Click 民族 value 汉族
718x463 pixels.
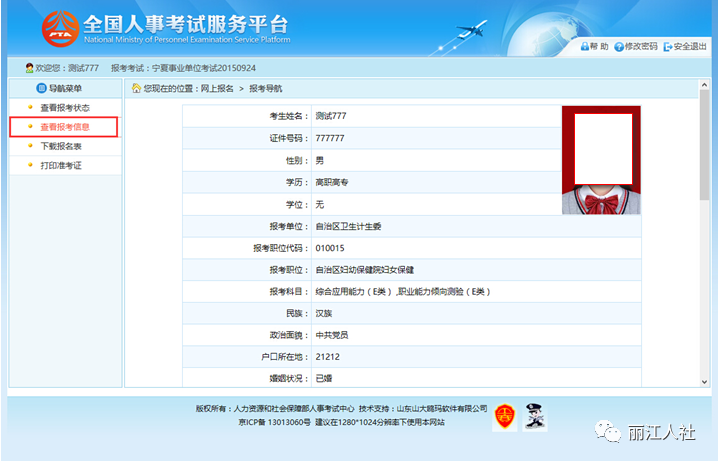pos(323,313)
